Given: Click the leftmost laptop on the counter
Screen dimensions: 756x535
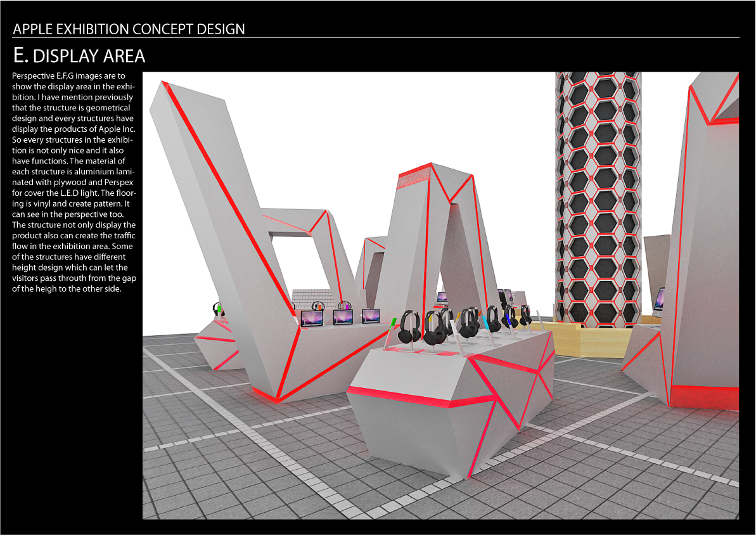Looking at the screenshot, I should (312, 318).
